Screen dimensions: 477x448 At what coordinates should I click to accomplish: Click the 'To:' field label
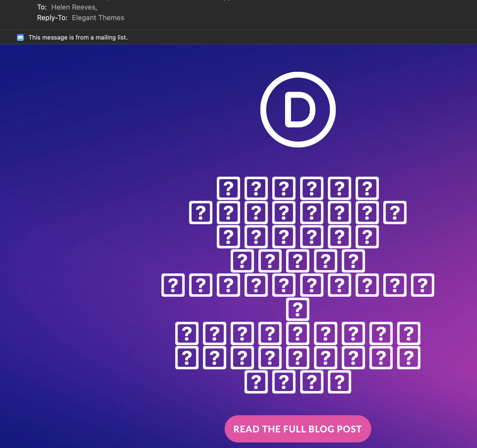[42, 7]
